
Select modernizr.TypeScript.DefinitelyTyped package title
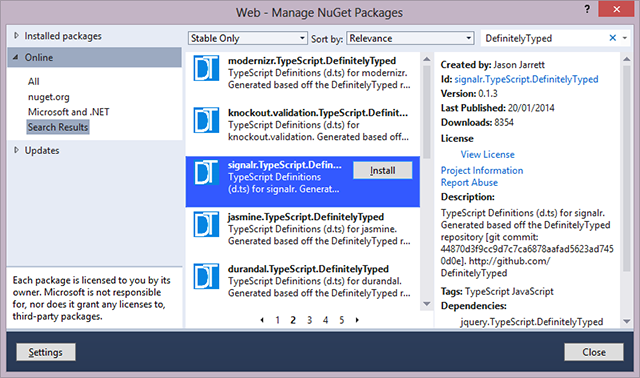(312, 61)
